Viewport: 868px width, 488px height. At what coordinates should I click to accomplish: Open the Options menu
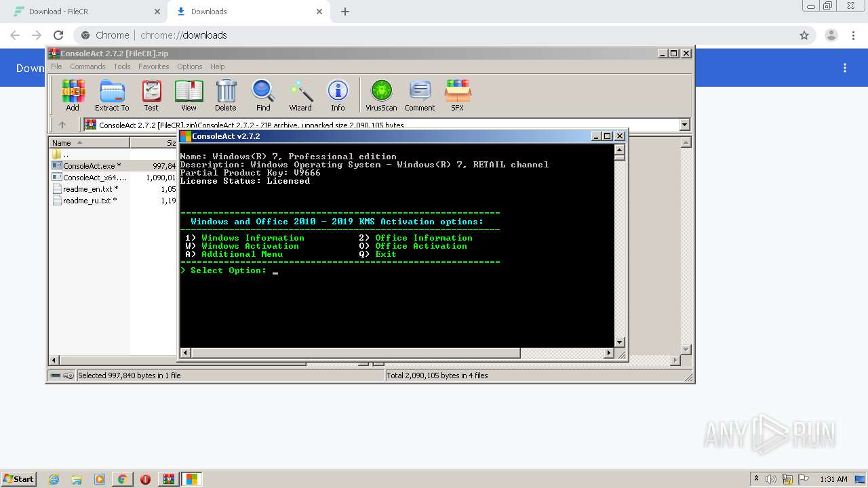[190, 66]
